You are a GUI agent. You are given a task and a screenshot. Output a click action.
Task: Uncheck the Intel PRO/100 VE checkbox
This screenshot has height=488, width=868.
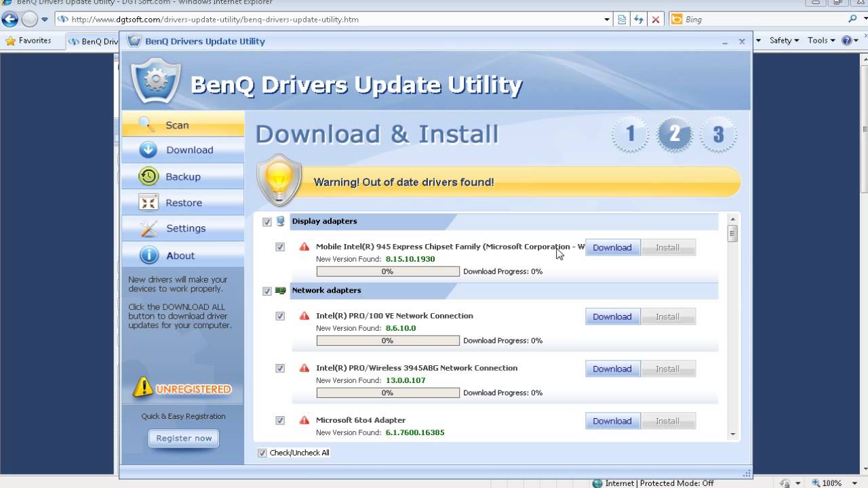point(280,316)
